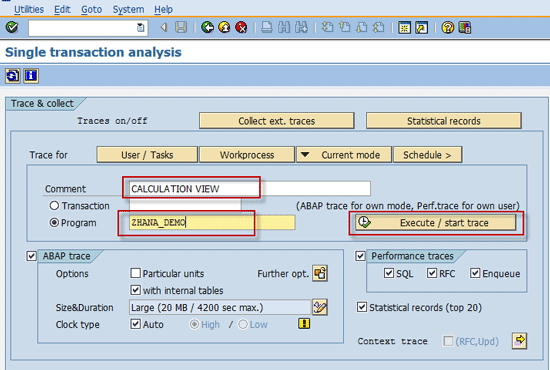The width and height of the screenshot is (550, 370).
Task: Toggle the Context trace (RFC,Upd) checkbox
Action: point(448,341)
